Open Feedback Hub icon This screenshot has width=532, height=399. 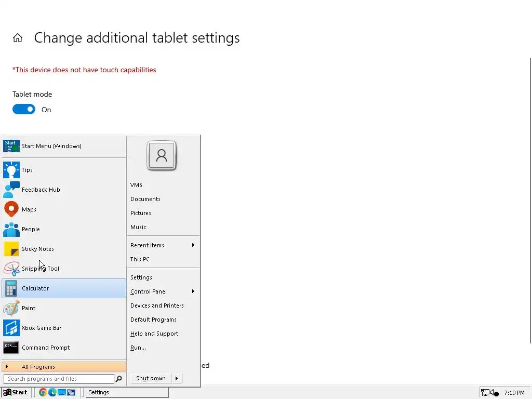point(11,189)
